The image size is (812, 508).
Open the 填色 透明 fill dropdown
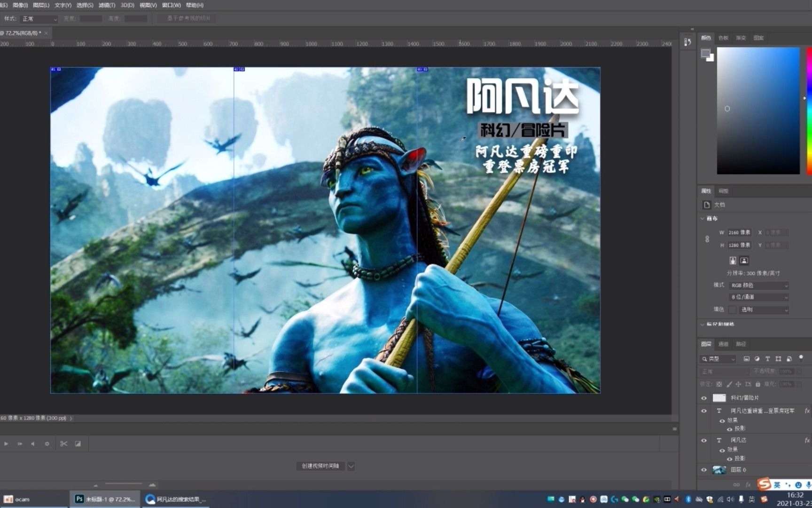[x=764, y=310]
